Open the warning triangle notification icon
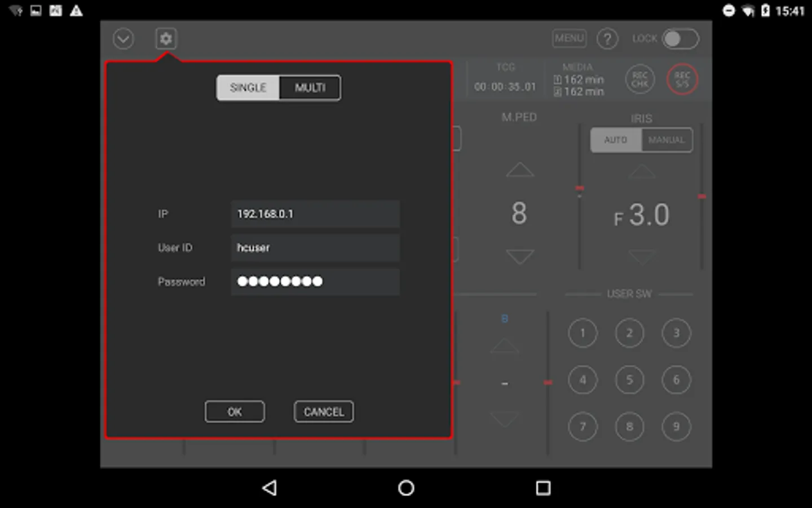This screenshot has width=812, height=508. (x=76, y=11)
